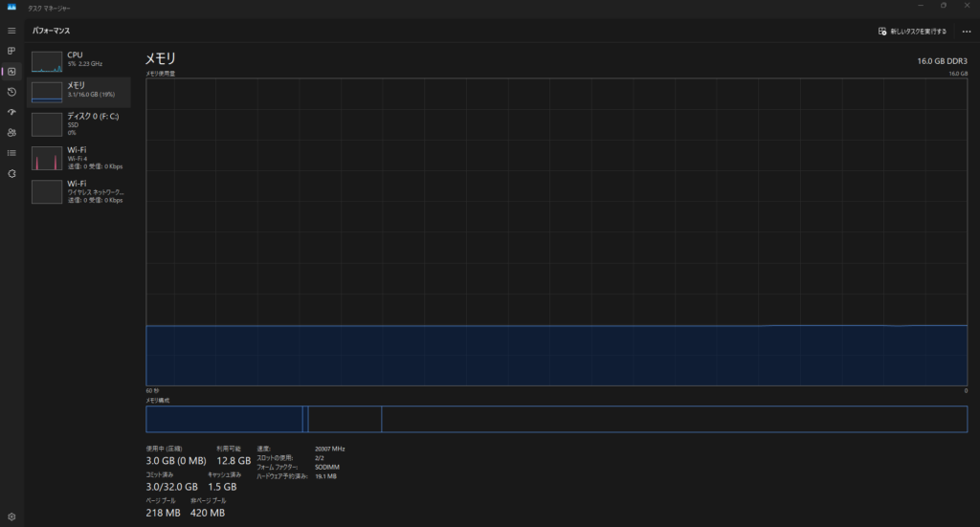This screenshot has width=980, height=527.
Task: Switch to the Details list icon
Action: coord(11,153)
